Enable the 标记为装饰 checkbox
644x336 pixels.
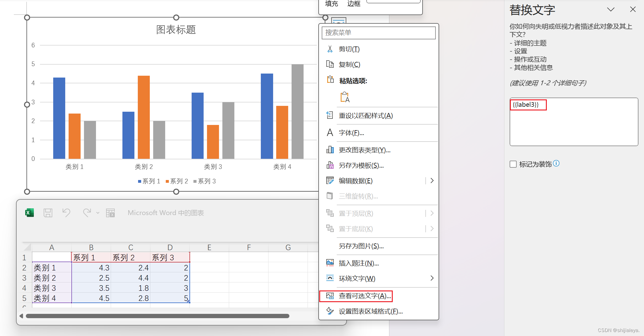pos(513,164)
